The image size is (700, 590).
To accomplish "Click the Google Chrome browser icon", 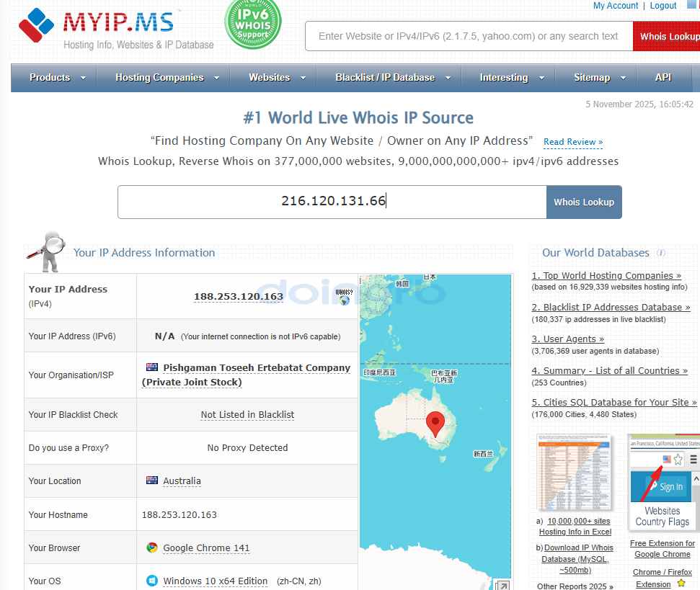I will click(152, 547).
